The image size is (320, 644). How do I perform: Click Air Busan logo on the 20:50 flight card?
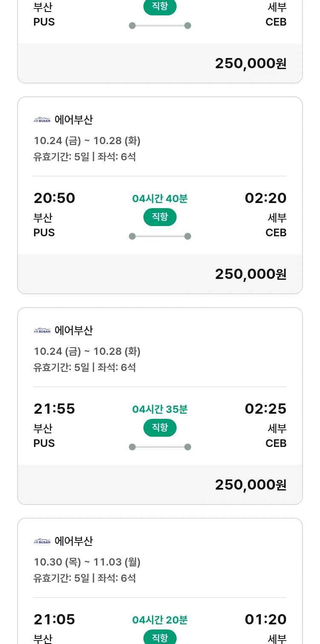[x=42, y=120]
